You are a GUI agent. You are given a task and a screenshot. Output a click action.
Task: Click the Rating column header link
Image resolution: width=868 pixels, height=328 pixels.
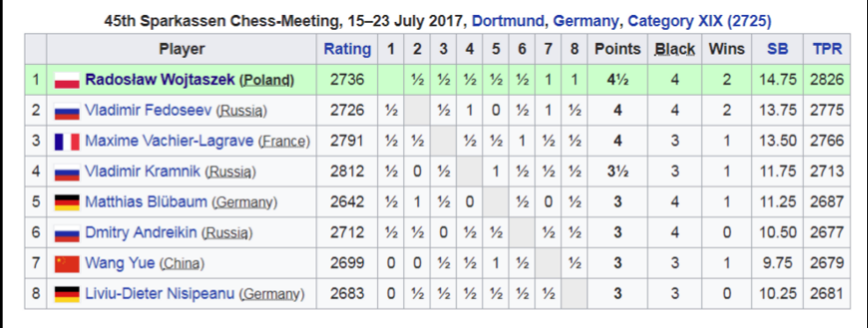(347, 49)
